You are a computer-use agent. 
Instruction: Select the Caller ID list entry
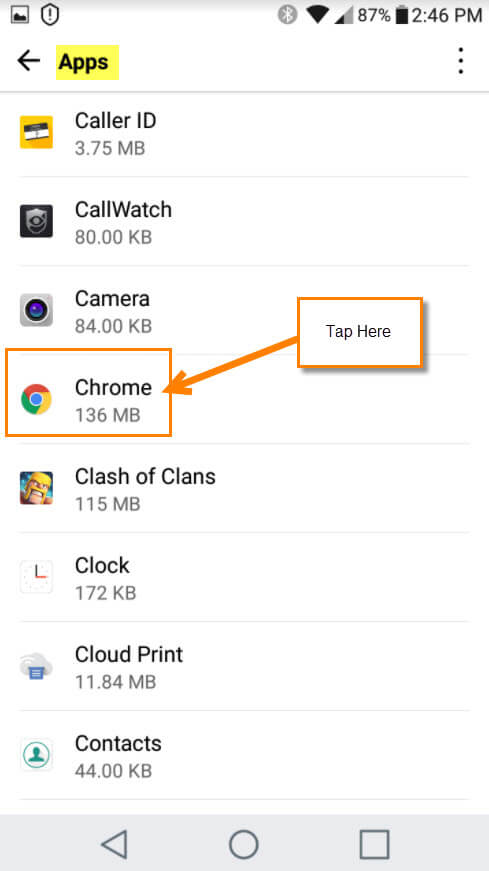[244, 132]
